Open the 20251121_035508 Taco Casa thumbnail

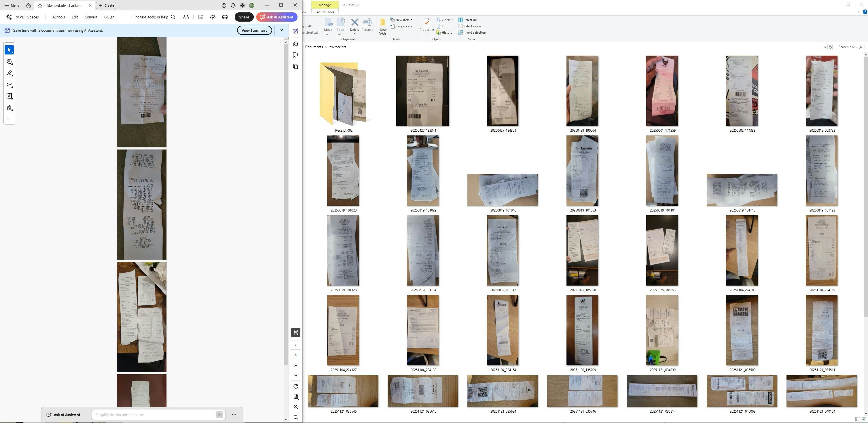(x=742, y=330)
